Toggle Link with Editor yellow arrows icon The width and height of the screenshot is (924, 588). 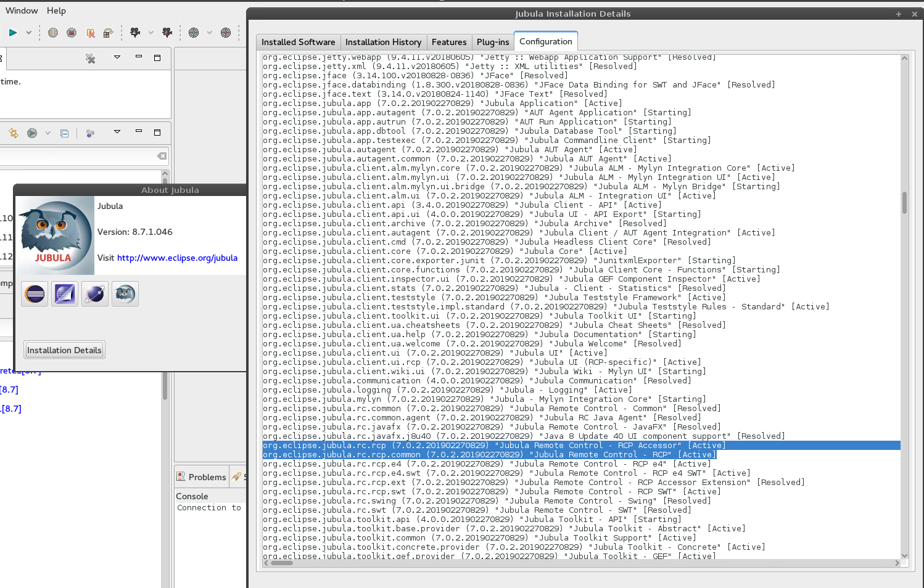14,133
